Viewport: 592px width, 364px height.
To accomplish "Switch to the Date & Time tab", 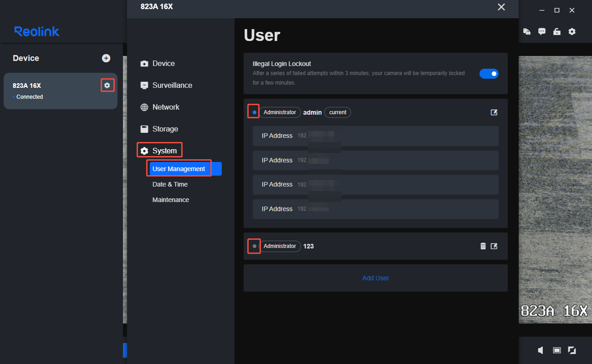I will 170,184.
